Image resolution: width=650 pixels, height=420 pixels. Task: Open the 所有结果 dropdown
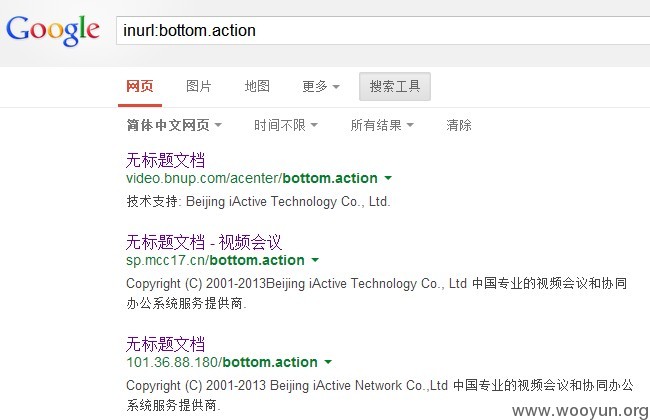click(x=382, y=125)
